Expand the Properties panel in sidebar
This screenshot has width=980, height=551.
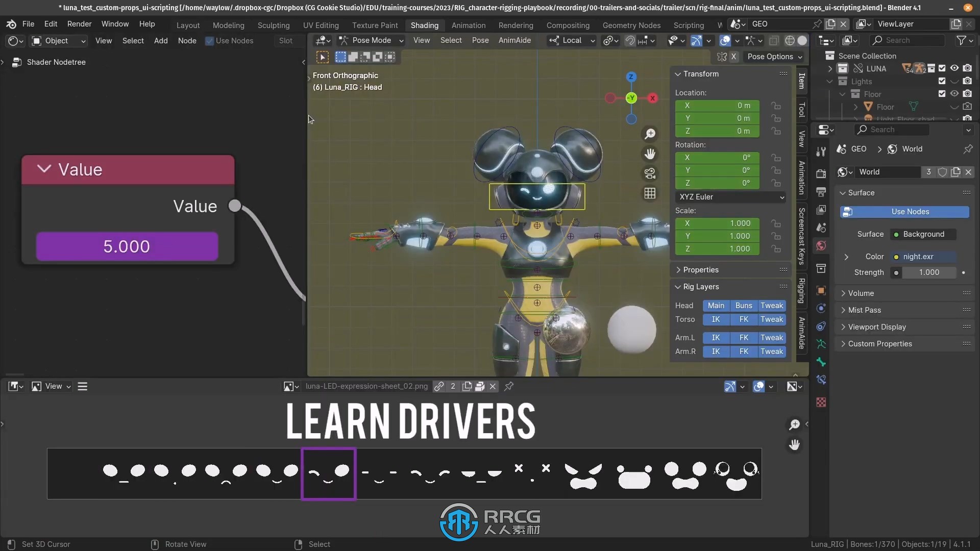(x=730, y=270)
